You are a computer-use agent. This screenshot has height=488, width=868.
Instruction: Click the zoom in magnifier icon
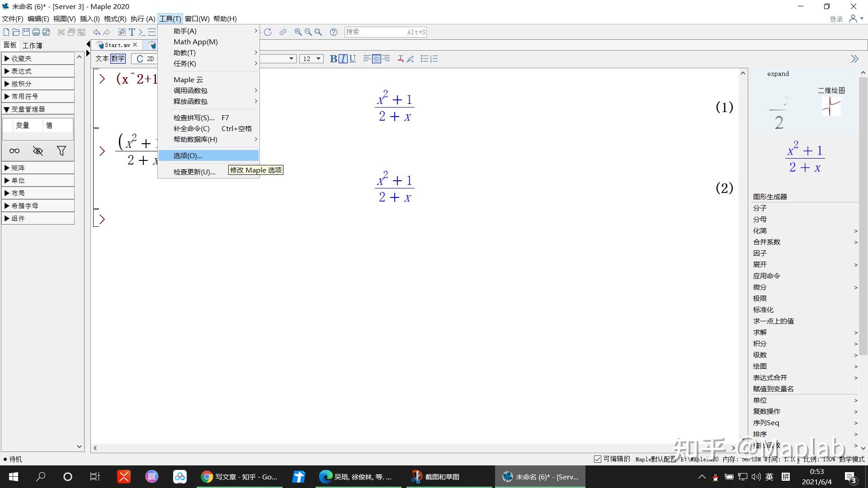click(298, 32)
